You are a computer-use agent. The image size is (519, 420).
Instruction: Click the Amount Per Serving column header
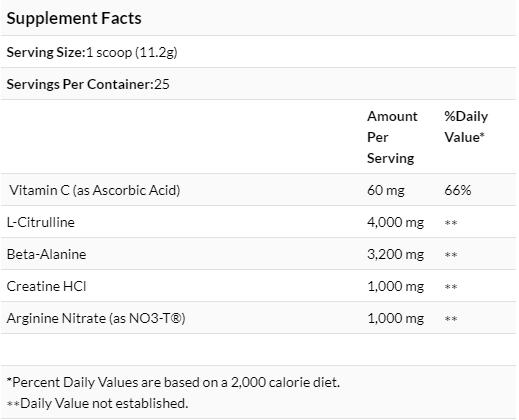392,137
